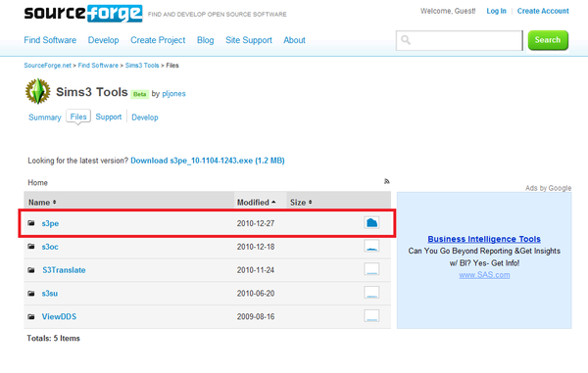Click the RSS feed icon above file table
The width and height of the screenshot is (588, 373).
click(x=387, y=181)
